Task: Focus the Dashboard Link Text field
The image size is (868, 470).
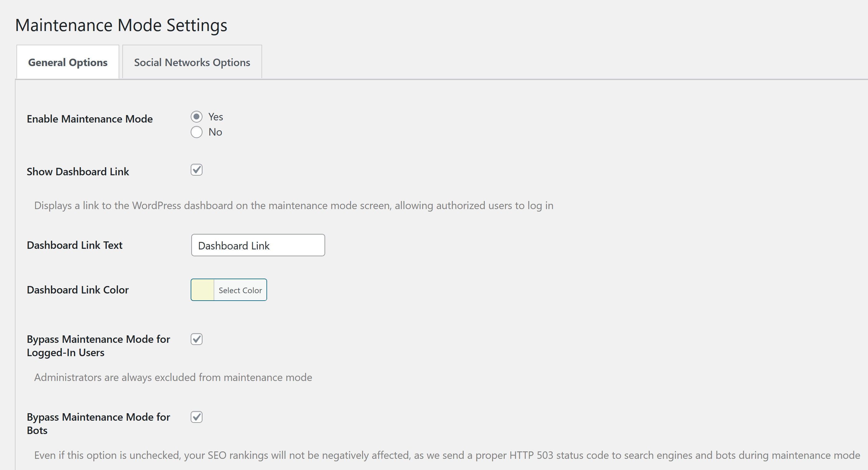Action: (258, 245)
